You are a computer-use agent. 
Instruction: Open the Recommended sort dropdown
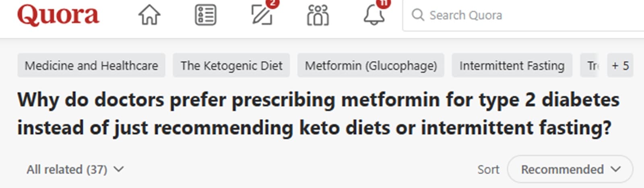tap(570, 169)
